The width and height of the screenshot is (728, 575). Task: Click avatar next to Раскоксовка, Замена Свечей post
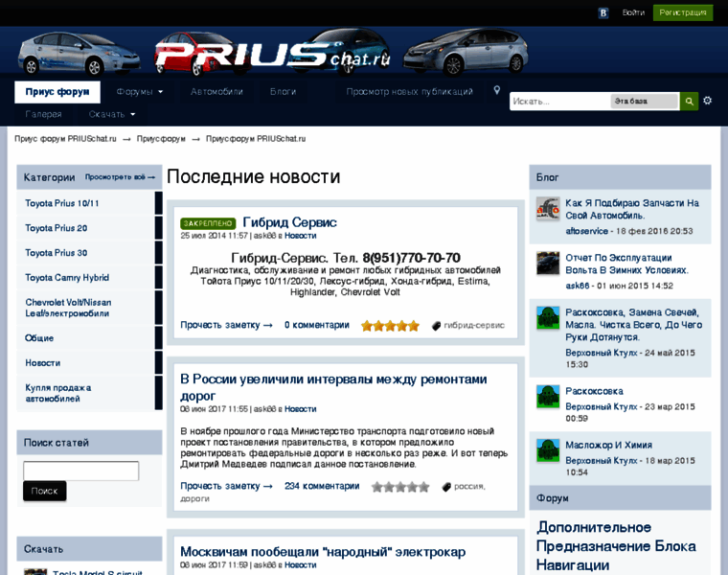click(548, 318)
